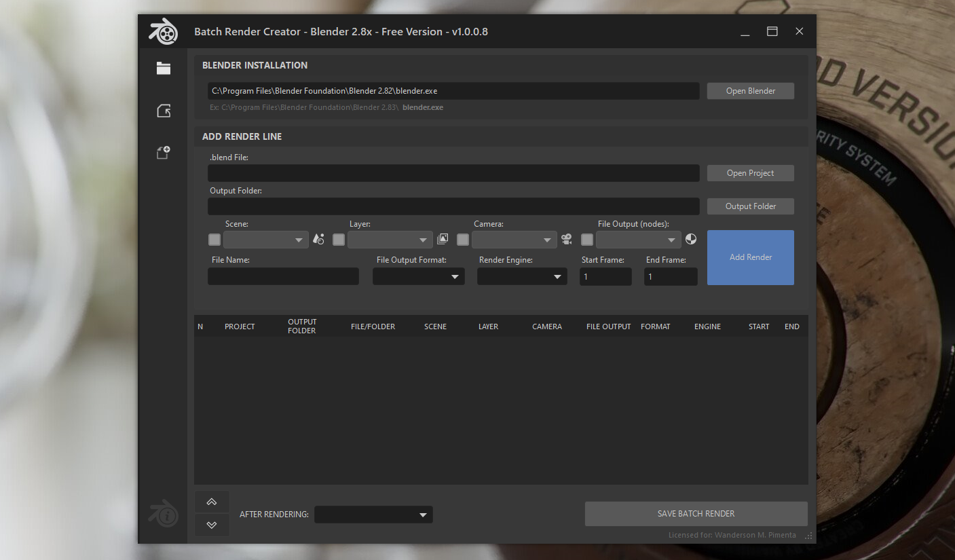Click the add new page icon in sidebar
Viewport: 955px width, 560px height.
[x=163, y=152]
